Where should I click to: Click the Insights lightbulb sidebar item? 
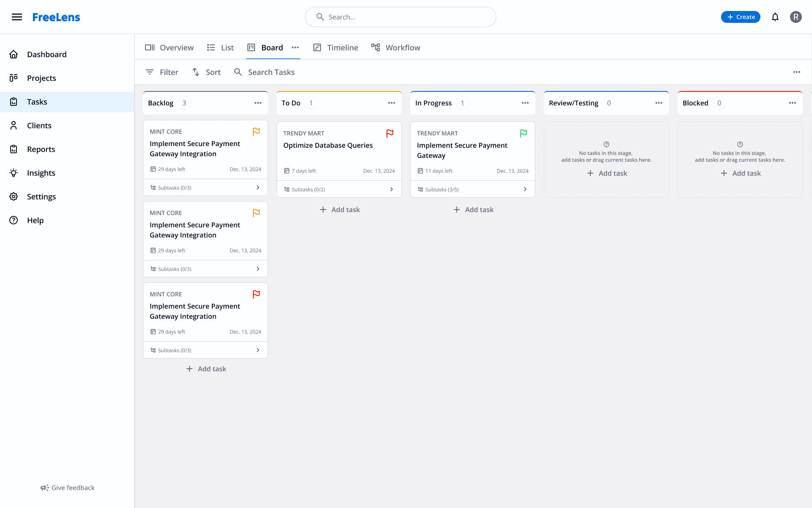click(x=41, y=173)
